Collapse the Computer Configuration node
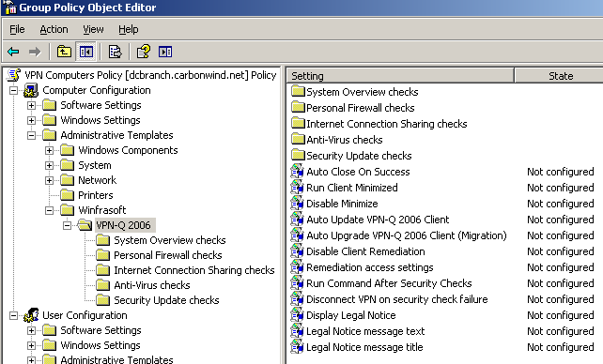This screenshot has height=364, width=603. click(x=13, y=90)
